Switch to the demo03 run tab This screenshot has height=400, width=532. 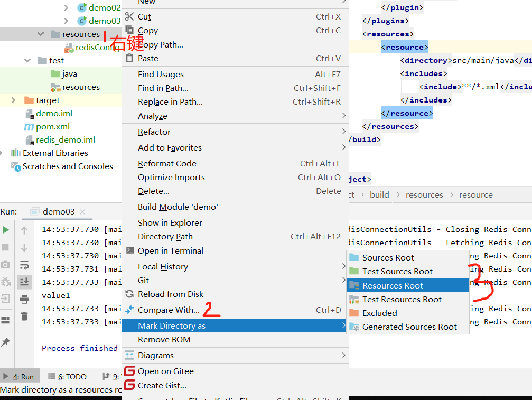click(58, 212)
